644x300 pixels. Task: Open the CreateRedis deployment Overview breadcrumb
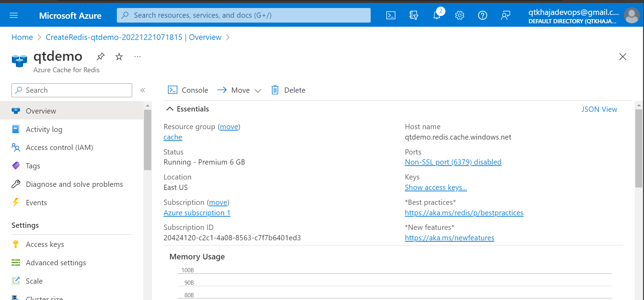[134, 37]
